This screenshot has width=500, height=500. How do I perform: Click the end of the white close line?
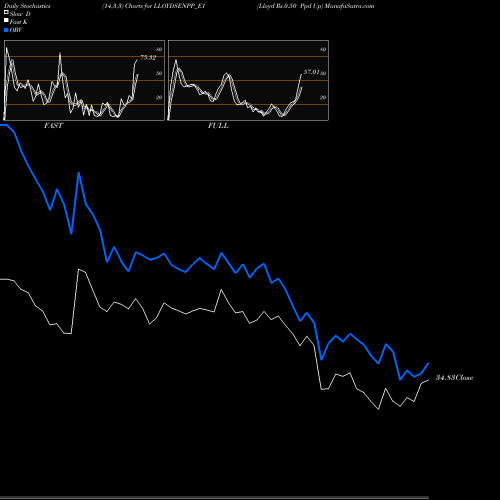pyautogui.click(x=428, y=380)
